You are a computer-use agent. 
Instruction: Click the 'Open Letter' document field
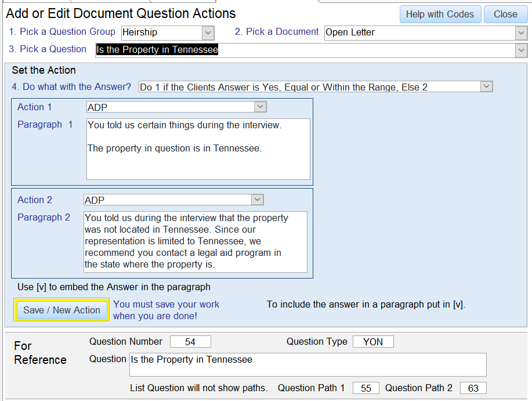click(418, 33)
